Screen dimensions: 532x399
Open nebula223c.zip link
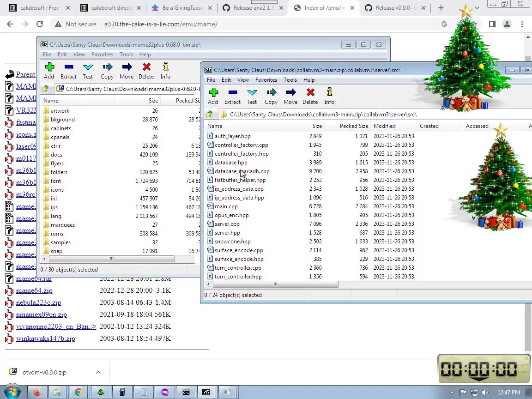(38, 302)
